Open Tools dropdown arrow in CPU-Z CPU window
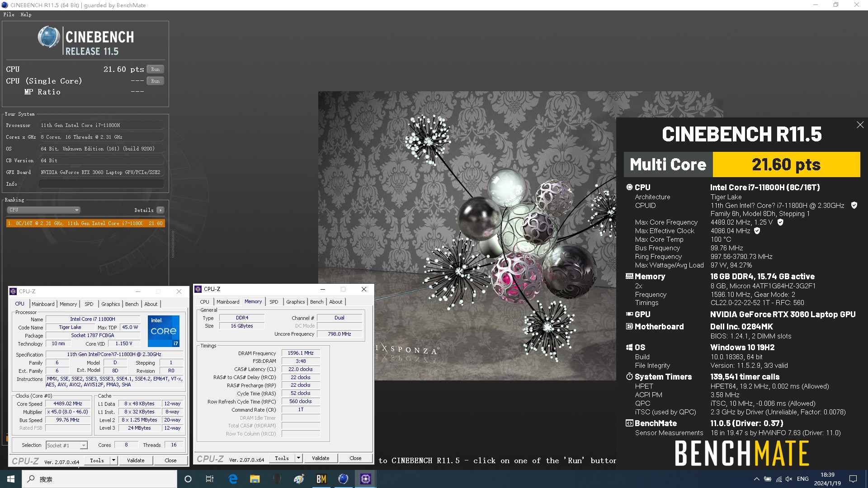This screenshot has width=868, height=488. click(113, 460)
